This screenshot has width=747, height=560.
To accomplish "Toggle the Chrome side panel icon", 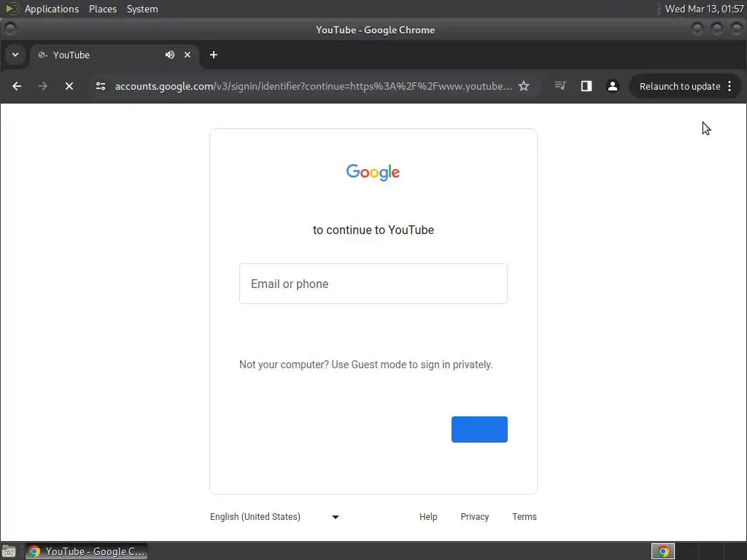I will point(587,86).
